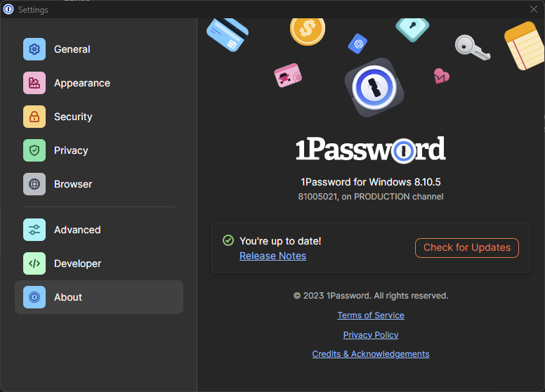The height and width of the screenshot is (392, 545).
Task: Select the Developer settings label
Action: 77,263
